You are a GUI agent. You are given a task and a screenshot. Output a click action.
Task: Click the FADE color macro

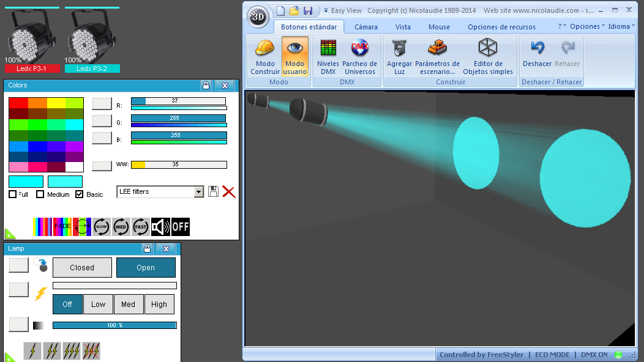tap(62, 227)
